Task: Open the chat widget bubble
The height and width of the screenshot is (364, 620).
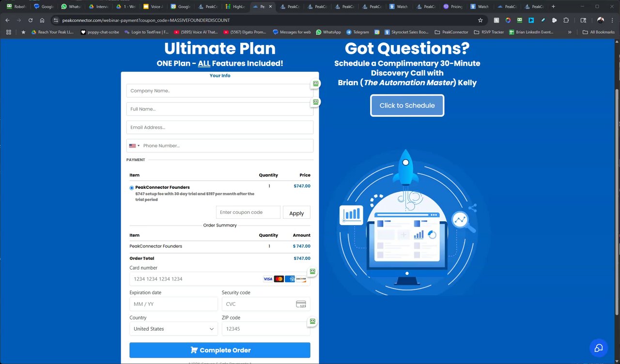Action: coord(599,348)
